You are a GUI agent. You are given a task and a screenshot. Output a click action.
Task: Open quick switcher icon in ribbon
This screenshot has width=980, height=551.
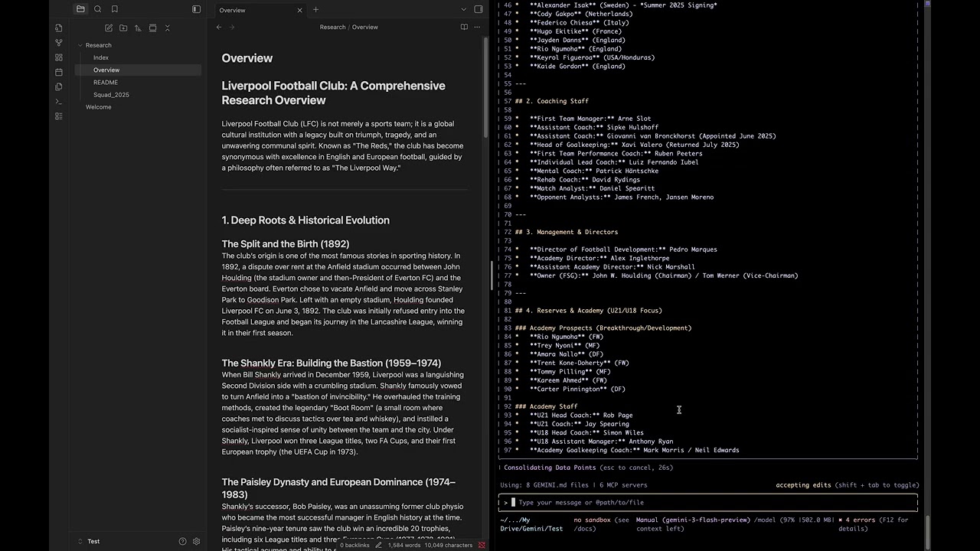point(59,28)
